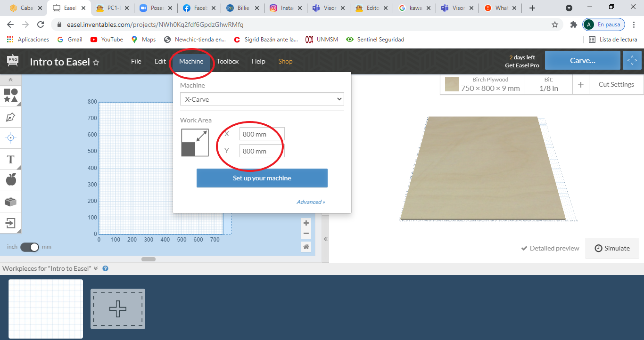Click the Machine menu

[x=191, y=61]
